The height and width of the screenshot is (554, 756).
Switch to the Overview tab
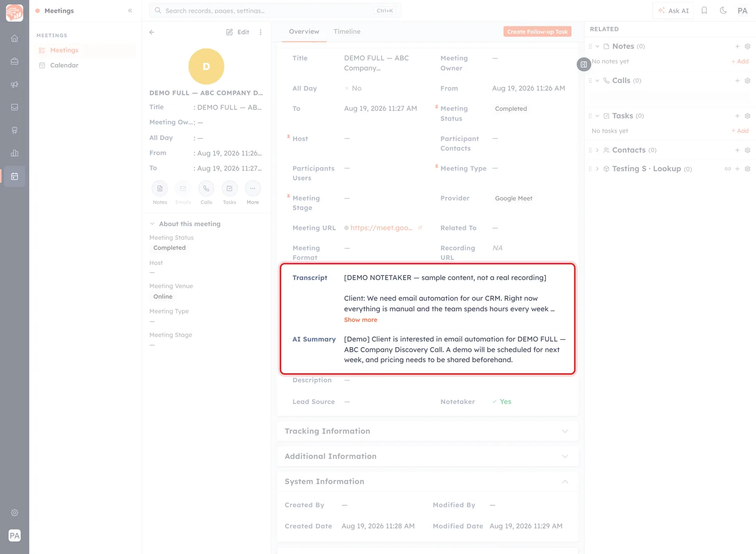(304, 32)
